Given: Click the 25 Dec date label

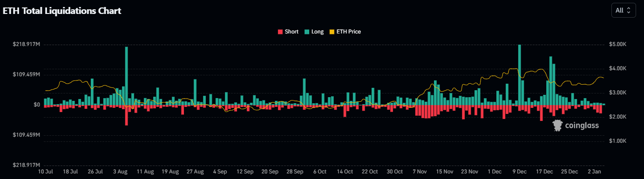Looking at the screenshot, I should (569, 172).
